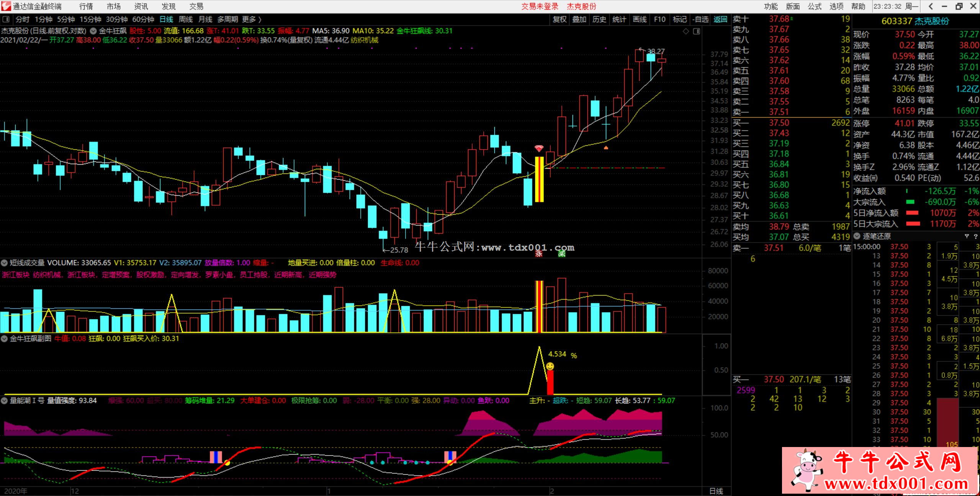
Task: Click the 卖一 37.51 order book row
Action: (x=791, y=112)
